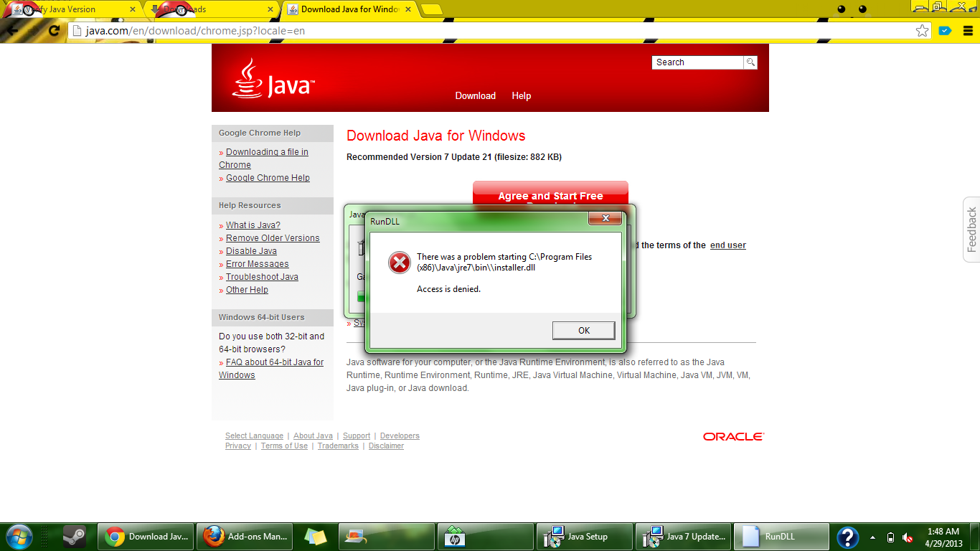Click the muted volume tray icon
Image resolution: width=980 pixels, height=551 pixels.
pos(908,537)
